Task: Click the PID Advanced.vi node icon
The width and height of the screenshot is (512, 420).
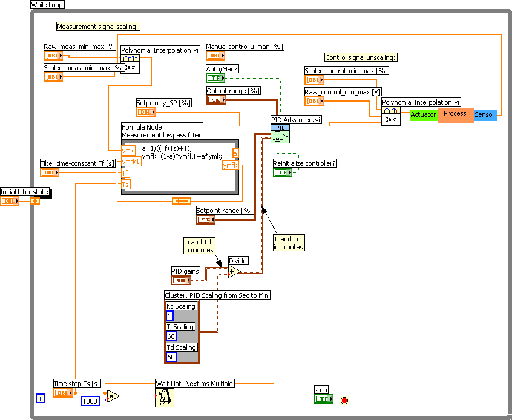Action: [x=279, y=134]
